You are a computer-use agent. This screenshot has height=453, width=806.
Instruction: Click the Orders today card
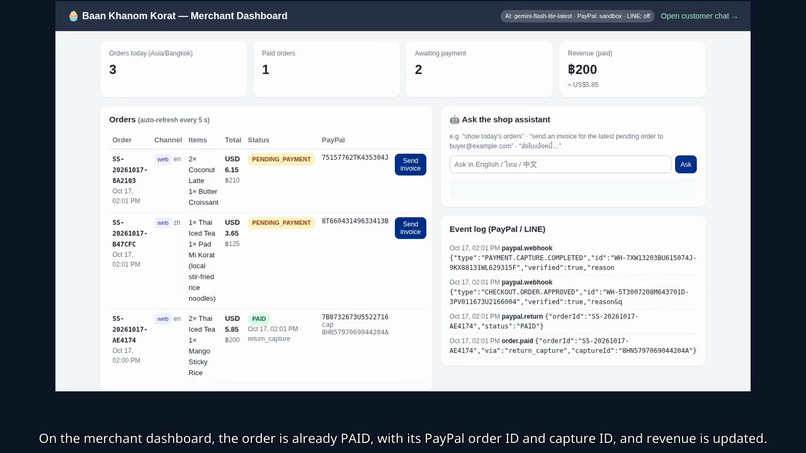[174, 69]
